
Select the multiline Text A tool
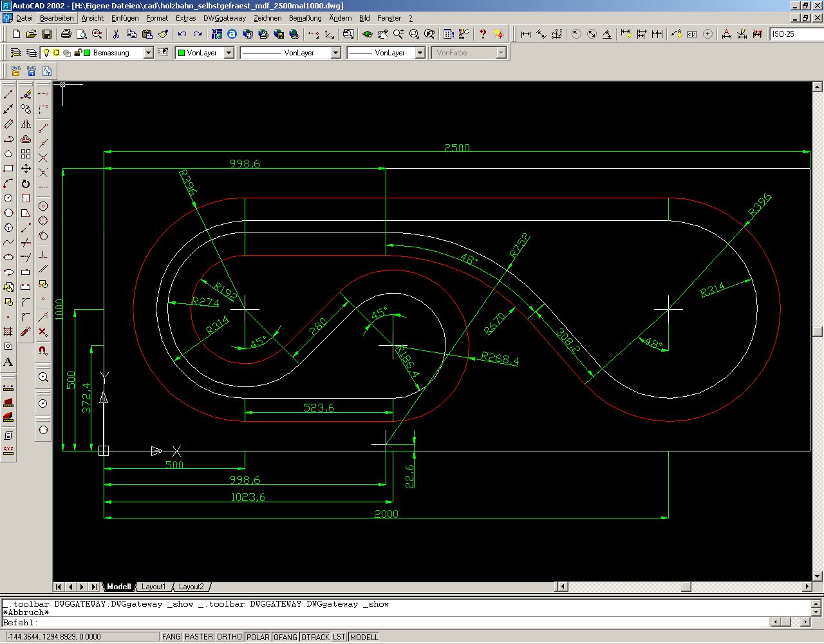coord(8,362)
